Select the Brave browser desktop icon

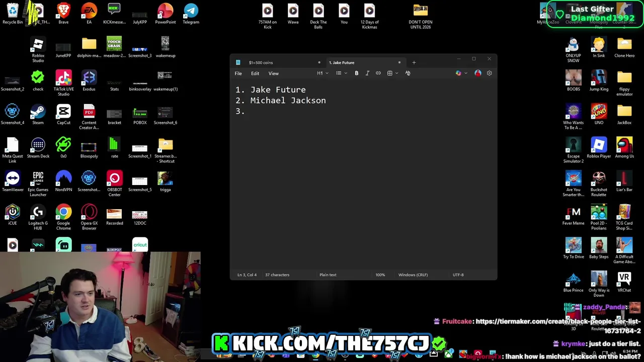click(x=63, y=14)
